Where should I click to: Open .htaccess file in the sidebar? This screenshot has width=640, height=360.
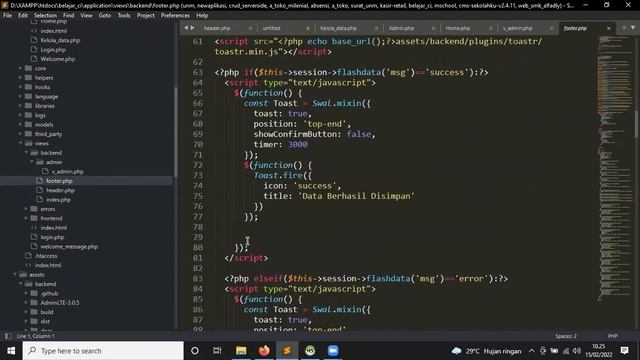pos(46,256)
